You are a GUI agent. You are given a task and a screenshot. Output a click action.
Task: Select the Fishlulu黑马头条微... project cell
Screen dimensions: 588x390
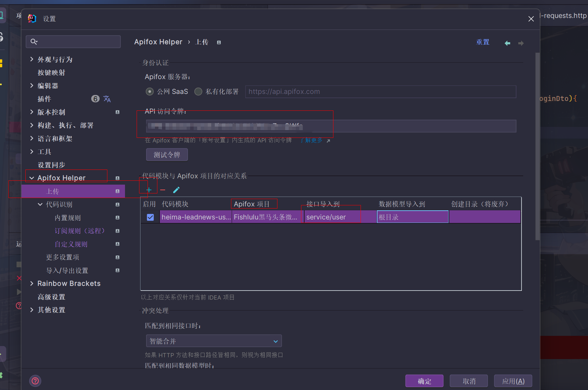point(268,217)
